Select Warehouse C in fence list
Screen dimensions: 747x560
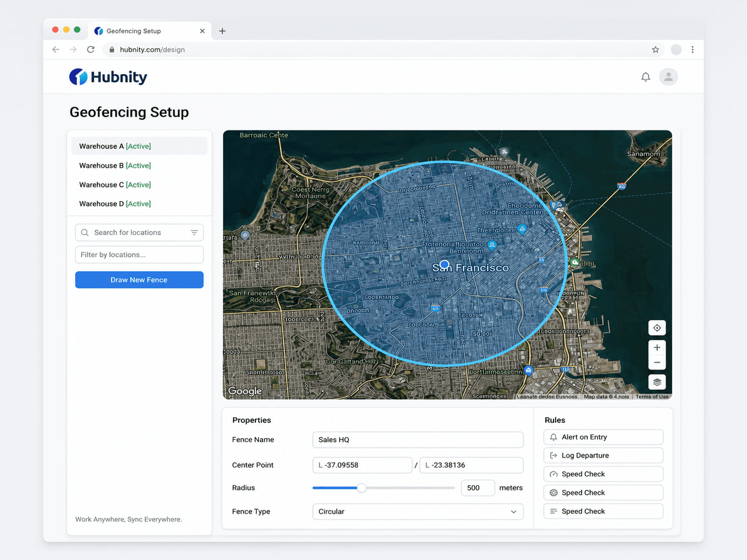point(139,185)
